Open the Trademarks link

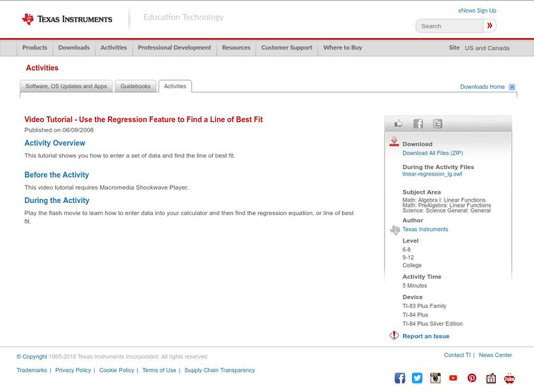tap(31, 370)
